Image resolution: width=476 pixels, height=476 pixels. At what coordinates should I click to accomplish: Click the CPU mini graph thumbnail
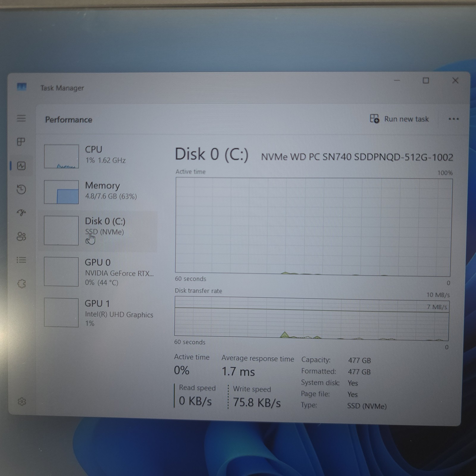coord(61,156)
